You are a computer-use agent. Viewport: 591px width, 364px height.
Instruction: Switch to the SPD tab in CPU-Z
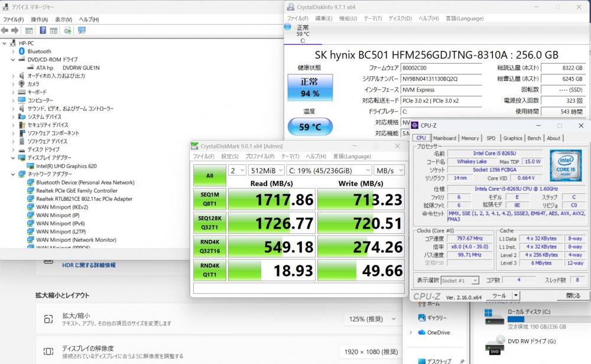point(491,138)
